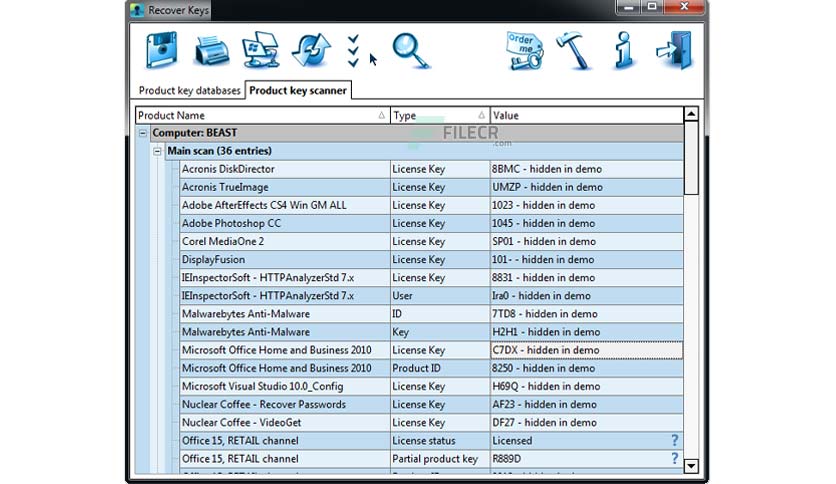836x484 pixels.
Task: Select the DisplayFusion entry
Action: click(x=431, y=260)
